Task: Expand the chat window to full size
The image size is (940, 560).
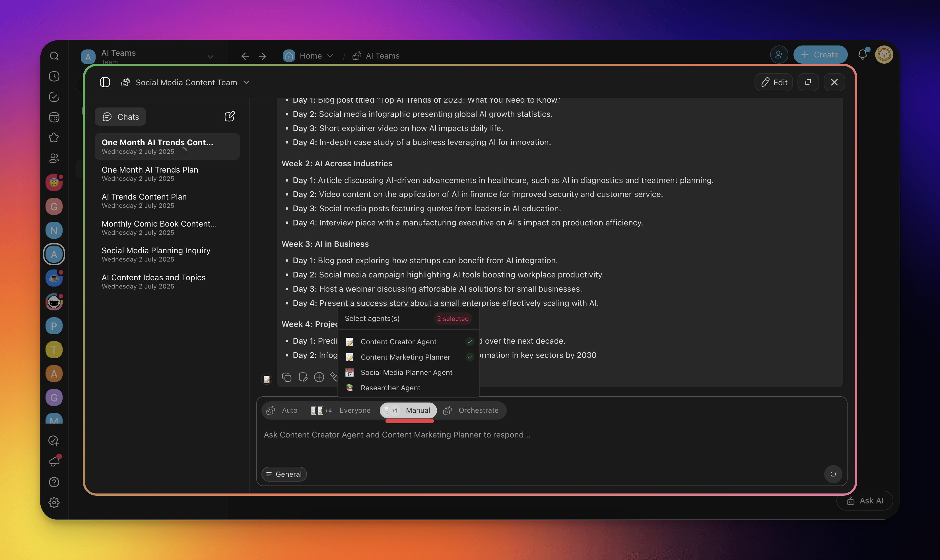Action: click(808, 82)
